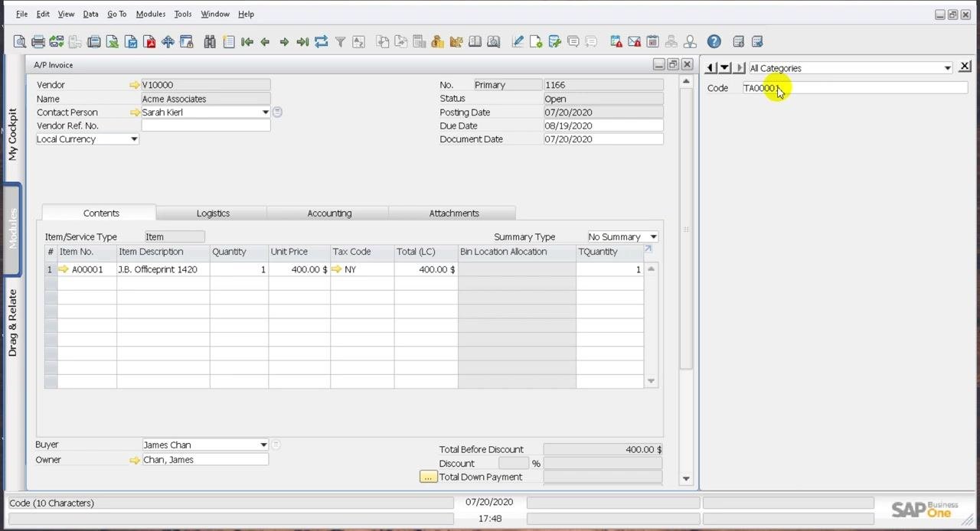Screen dimensions: 980x531
Task: Close the side panel with X button
Action: (x=965, y=67)
